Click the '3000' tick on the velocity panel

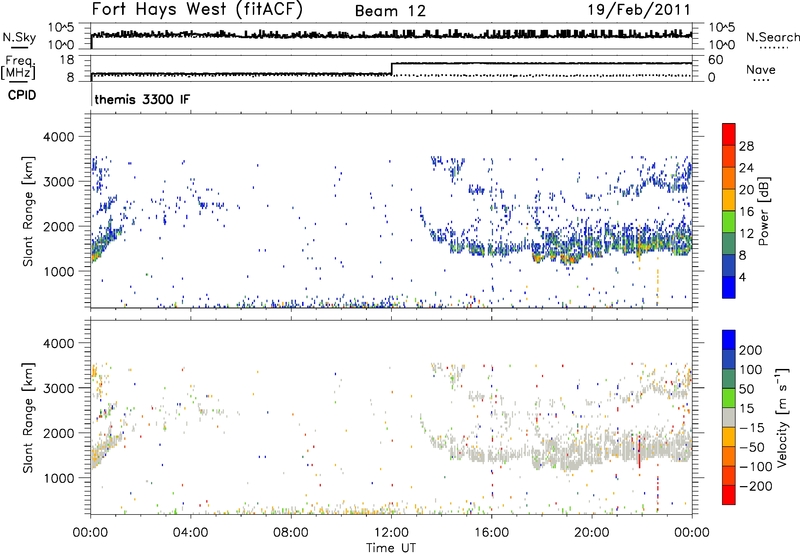click(x=58, y=388)
